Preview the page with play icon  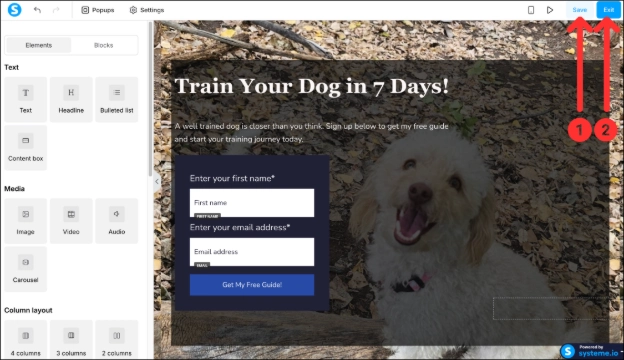click(550, 10)
